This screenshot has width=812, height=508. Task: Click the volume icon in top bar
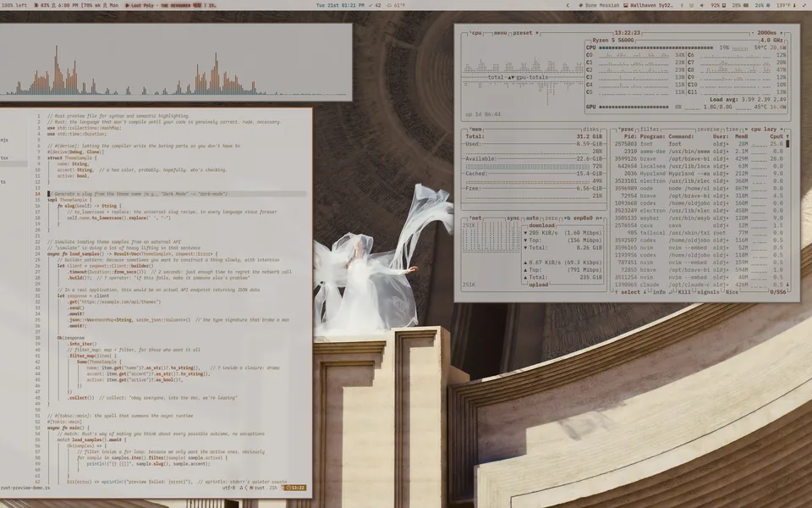pyautogui.click(x=702, y=5)
